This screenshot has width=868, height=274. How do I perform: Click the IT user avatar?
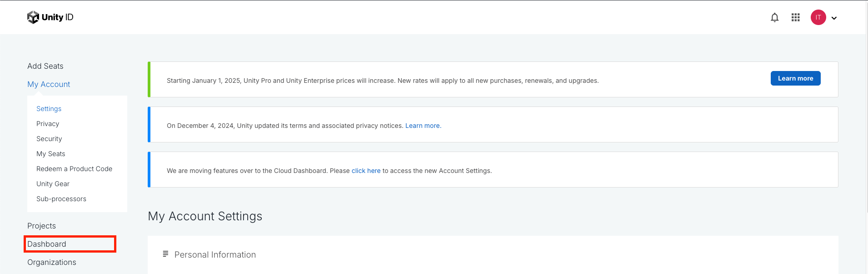(x=818, y=17)
